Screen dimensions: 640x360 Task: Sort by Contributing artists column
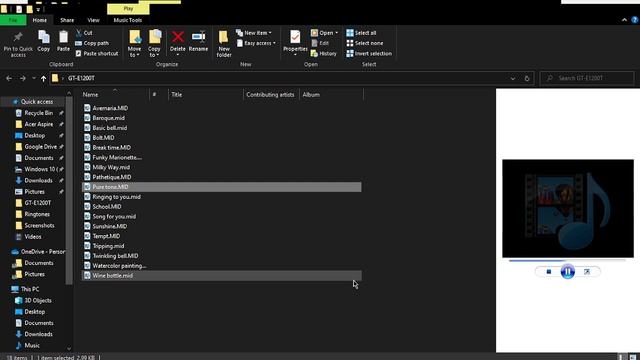tap(270, 95)
